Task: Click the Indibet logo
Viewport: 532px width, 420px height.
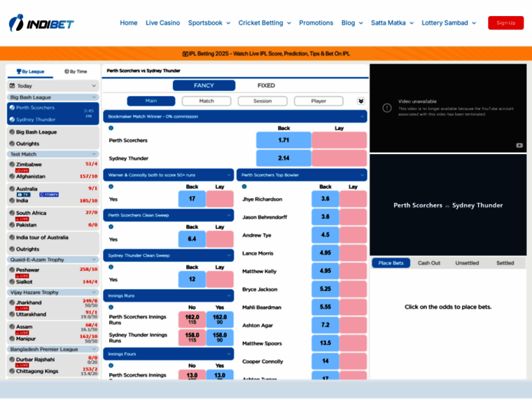Action: [x=41, y=23]
